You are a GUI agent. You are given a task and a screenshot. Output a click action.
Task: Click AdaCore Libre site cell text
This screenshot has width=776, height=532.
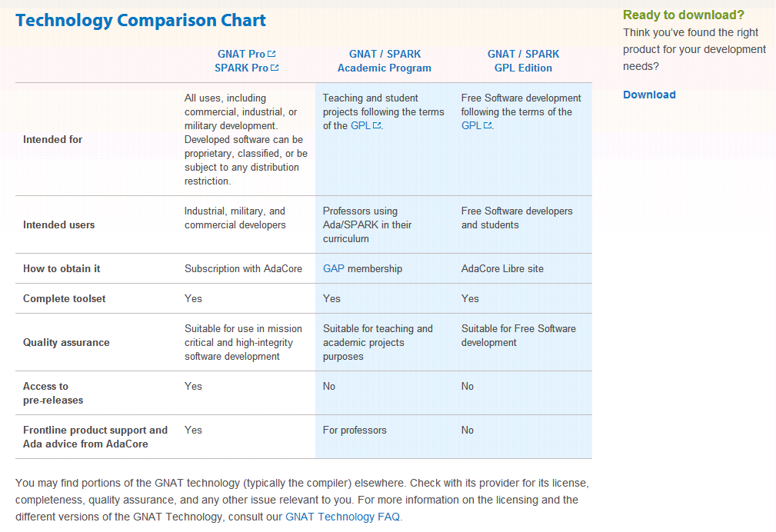click(502, 269)
